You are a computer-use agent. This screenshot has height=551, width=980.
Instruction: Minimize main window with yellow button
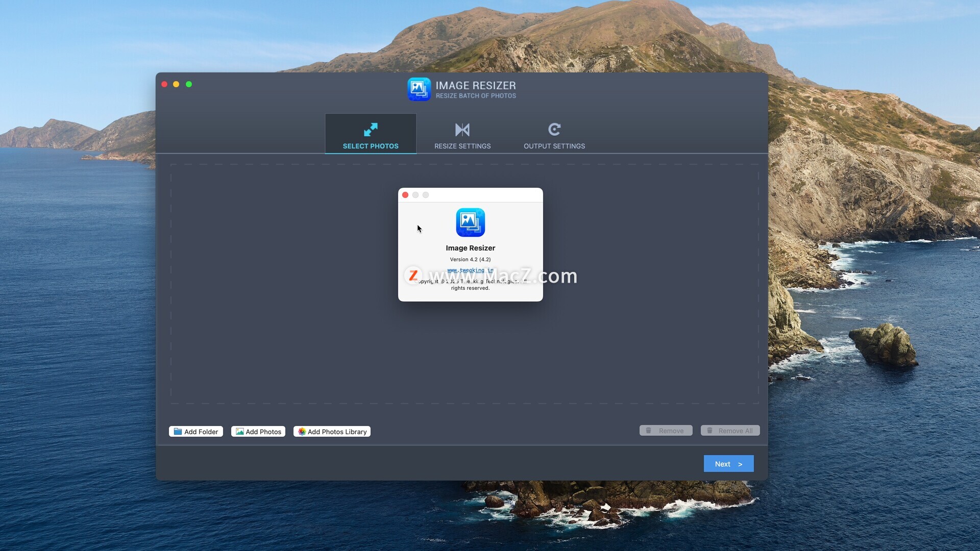176,84
